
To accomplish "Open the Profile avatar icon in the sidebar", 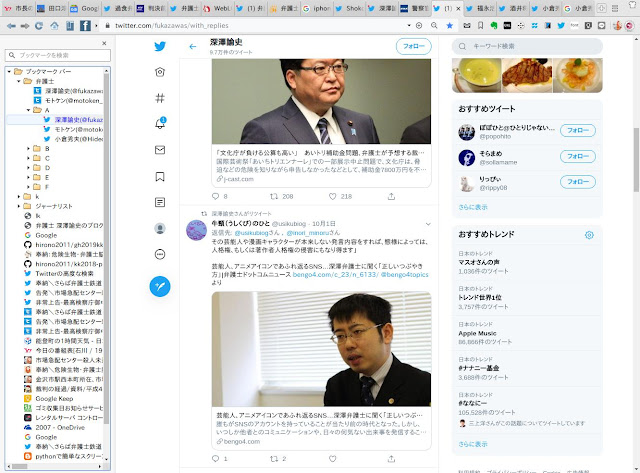I will 160,228.
